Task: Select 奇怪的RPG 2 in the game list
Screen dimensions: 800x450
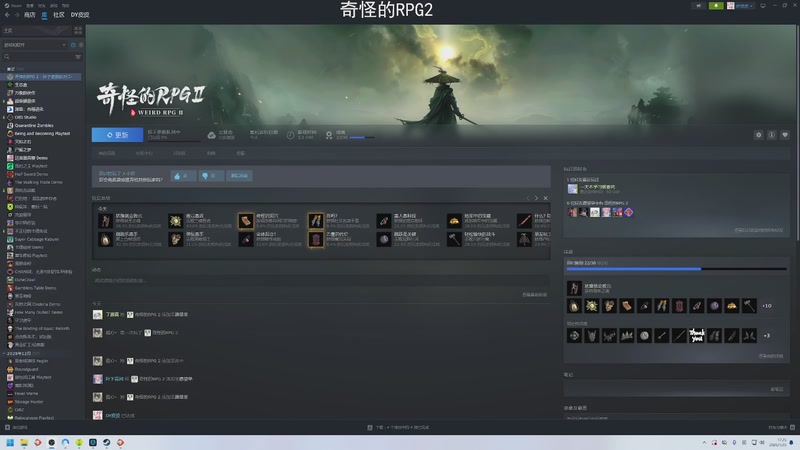Action: point(43,77)
